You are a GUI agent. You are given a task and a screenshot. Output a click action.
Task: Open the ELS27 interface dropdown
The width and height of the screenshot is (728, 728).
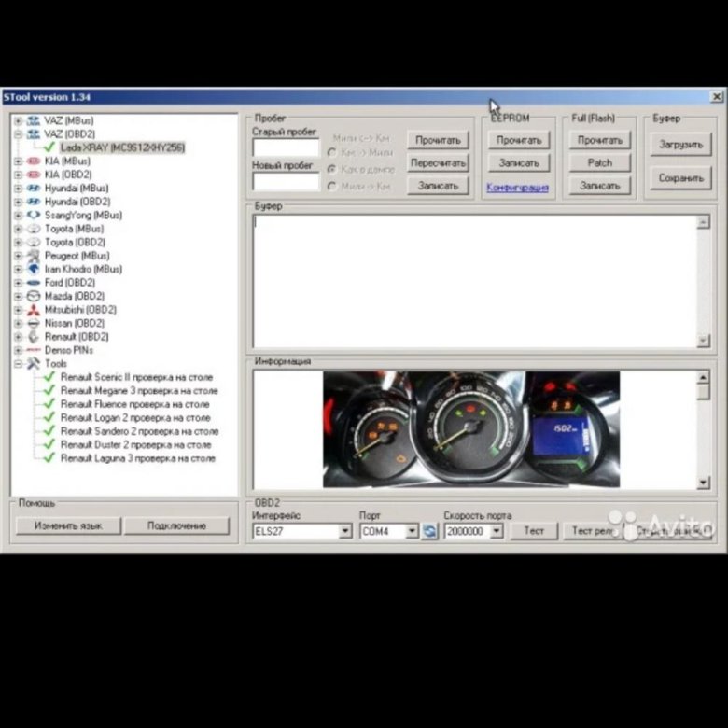[345, 531]
